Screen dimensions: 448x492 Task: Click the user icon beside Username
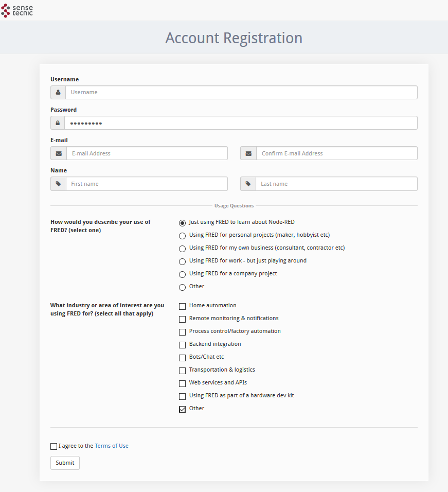58,92
